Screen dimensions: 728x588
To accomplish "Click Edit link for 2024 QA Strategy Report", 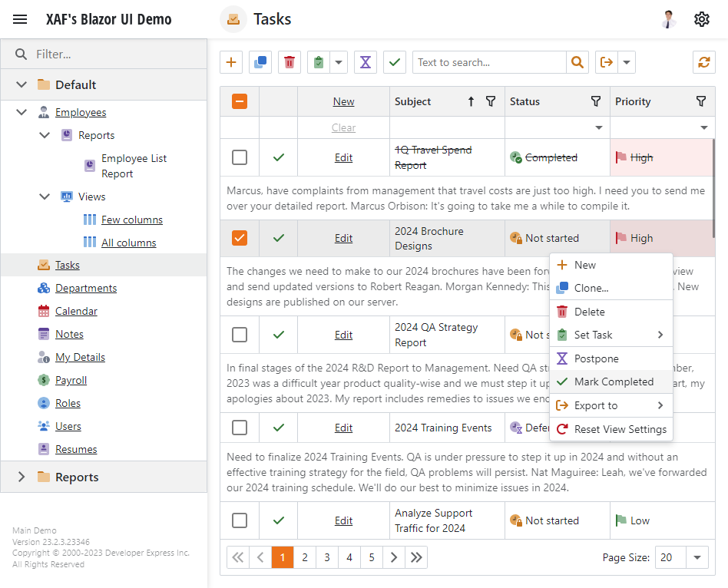I will pos(343,335).
